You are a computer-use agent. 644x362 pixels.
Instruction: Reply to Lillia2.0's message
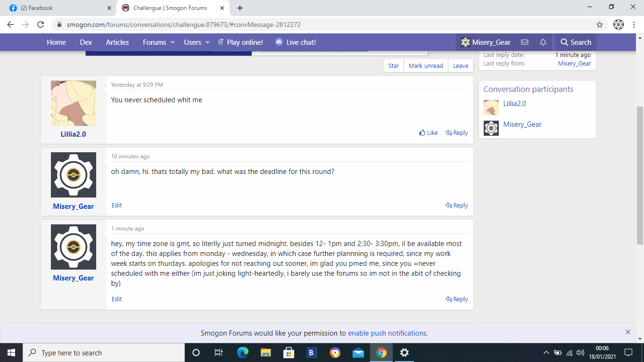pos(457,133)
